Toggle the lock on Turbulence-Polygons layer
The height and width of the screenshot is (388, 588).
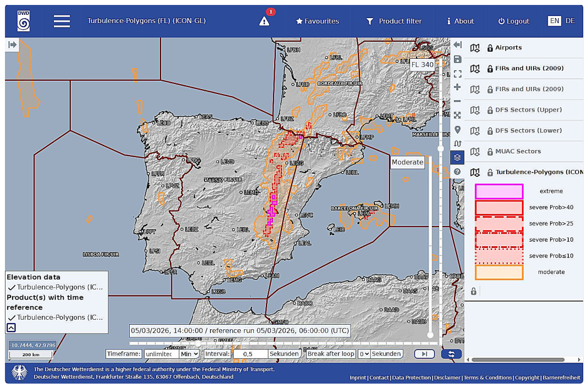point(490,173)
